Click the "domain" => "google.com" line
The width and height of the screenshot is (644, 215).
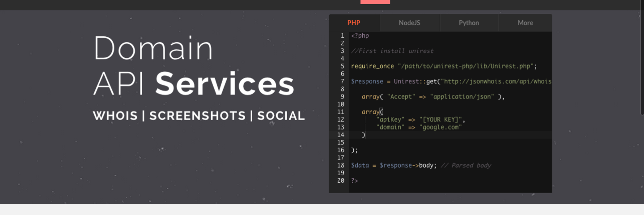click(x=419, y=127)
